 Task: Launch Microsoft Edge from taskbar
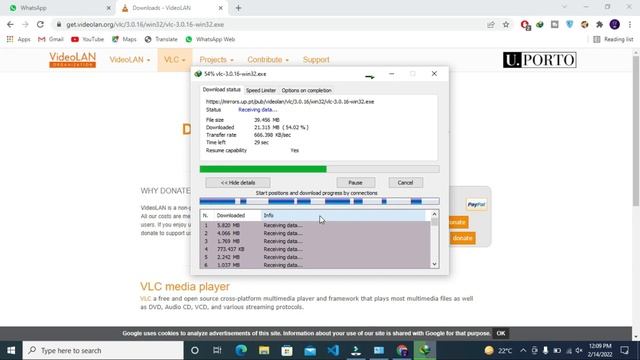241,350
